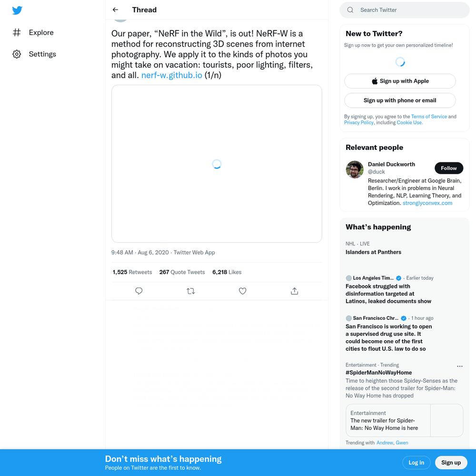Choose Sign up with phone or email
476x476 pixels.
pyautogui.click(x=400, y=100)
